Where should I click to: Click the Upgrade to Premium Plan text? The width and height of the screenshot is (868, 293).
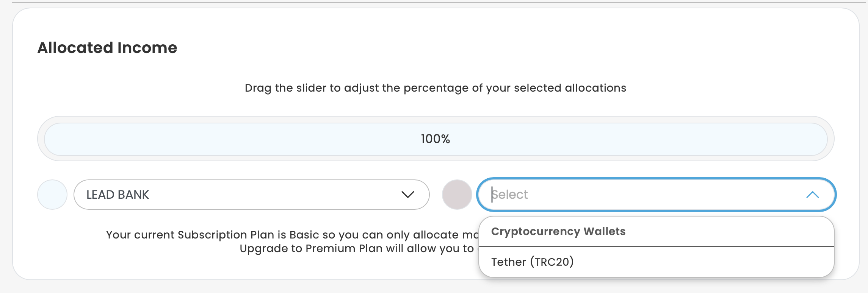pos(356,248)
